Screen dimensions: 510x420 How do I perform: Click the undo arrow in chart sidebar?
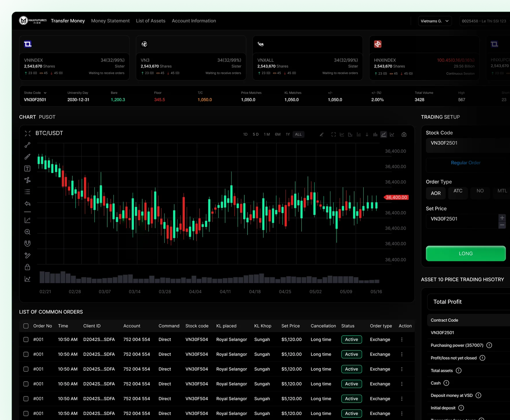27,204
